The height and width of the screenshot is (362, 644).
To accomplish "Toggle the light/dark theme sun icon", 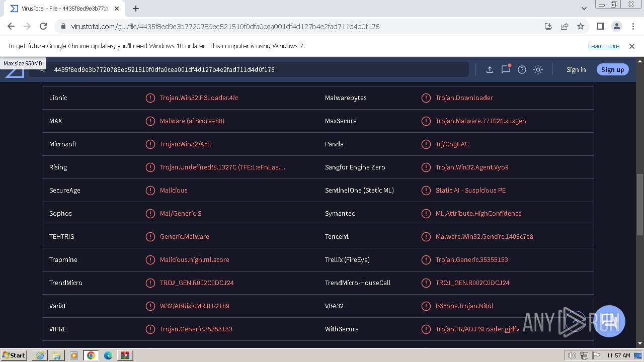I will 538,69.
